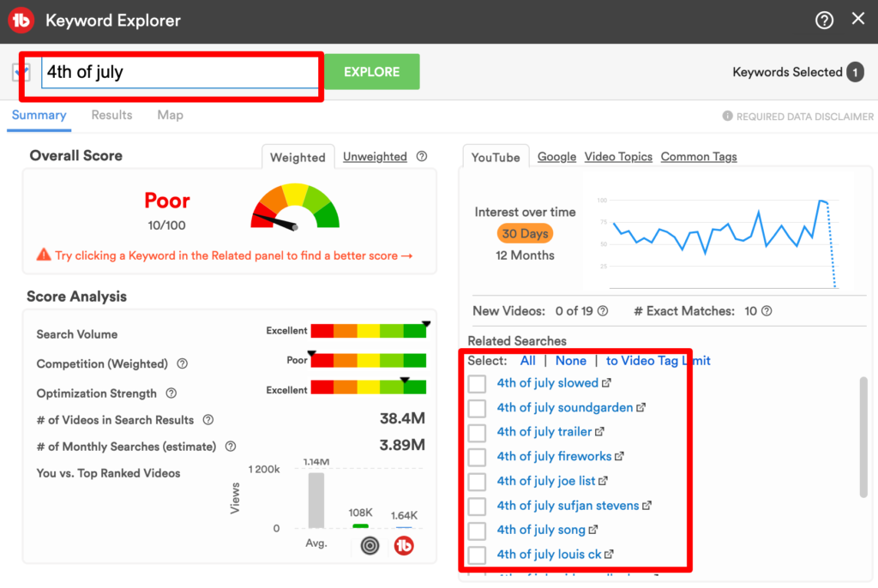Image resolution: width=878 pixels, height=588 pixels.
Task: Check the 4th of july fireworks checkbox
Action: point(478,457)
